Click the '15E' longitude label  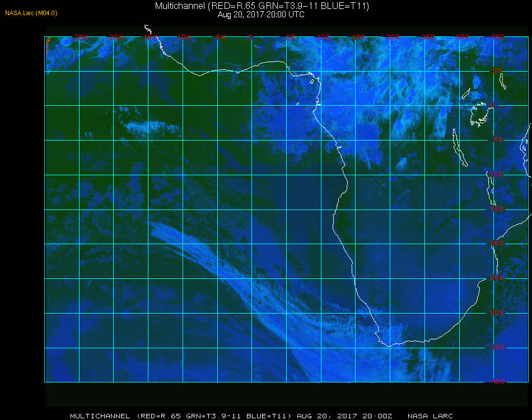(x=358, y=37)
